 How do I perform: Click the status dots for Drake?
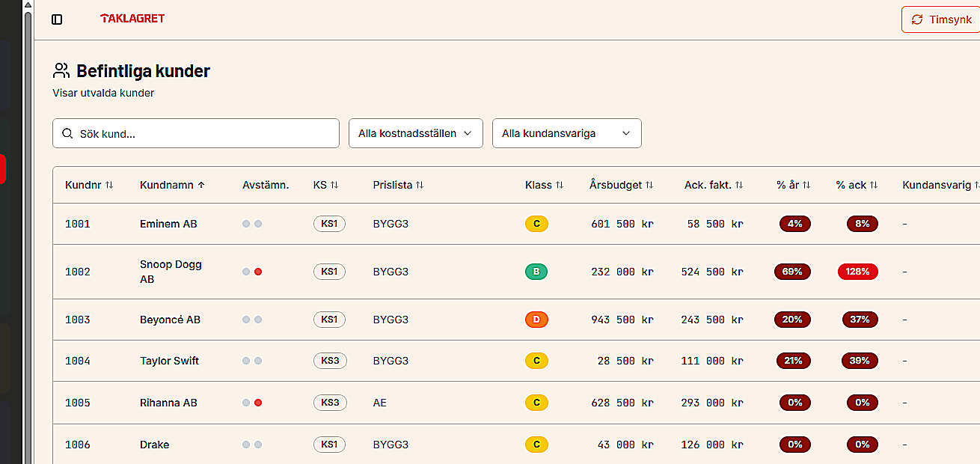[252, 445]
